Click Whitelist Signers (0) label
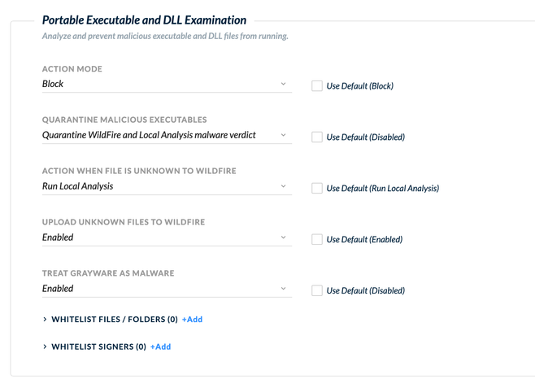The width and height of the screenshot is (535, 392). (x=98, y=346)
